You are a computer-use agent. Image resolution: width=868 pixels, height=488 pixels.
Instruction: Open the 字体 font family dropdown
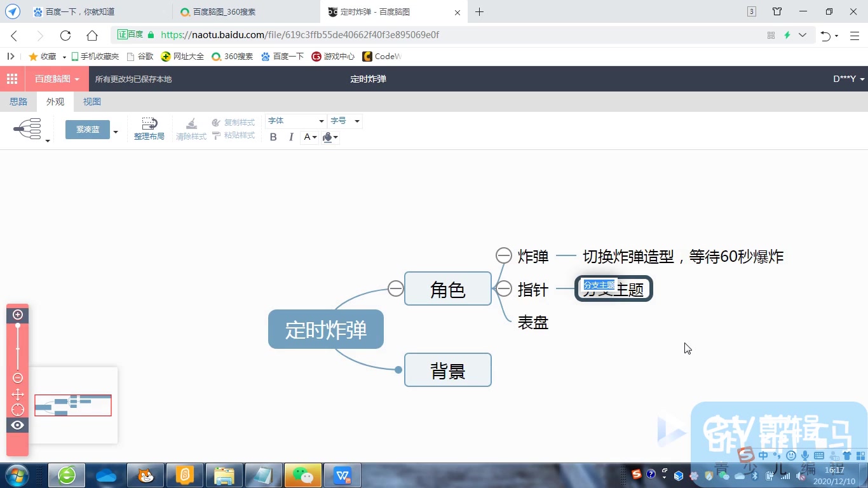click(x=295, y=121)
